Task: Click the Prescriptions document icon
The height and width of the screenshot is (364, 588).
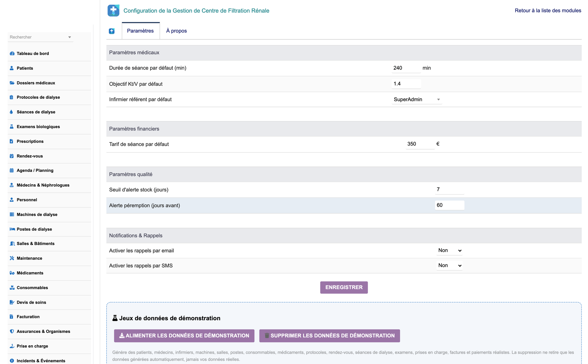Action: (11, 141)
